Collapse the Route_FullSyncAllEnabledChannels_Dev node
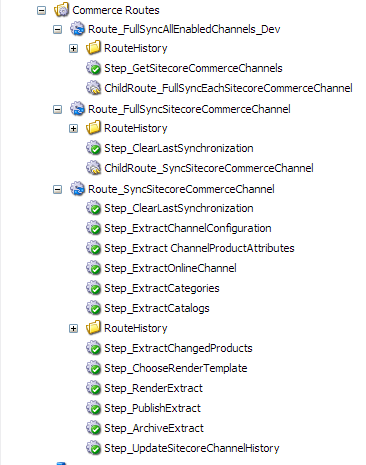This screenshot has width=366, height=465. tap(57, 29)
